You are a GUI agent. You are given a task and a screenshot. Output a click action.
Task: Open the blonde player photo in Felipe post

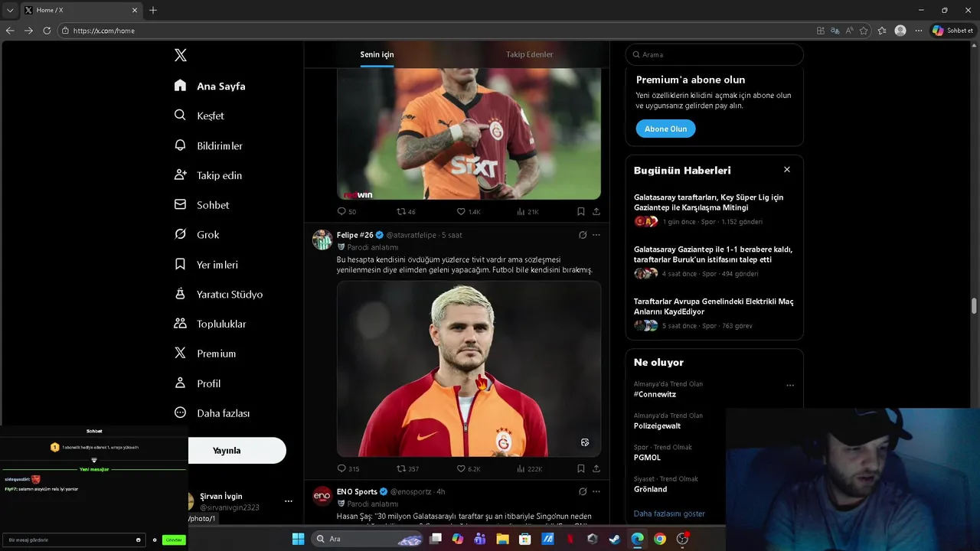point(469,369)
